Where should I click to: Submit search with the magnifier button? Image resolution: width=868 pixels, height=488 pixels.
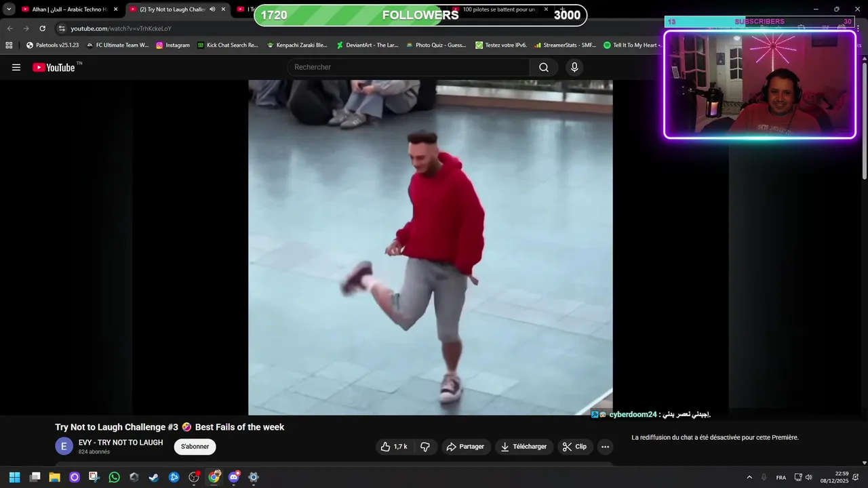tap(544, 67)
